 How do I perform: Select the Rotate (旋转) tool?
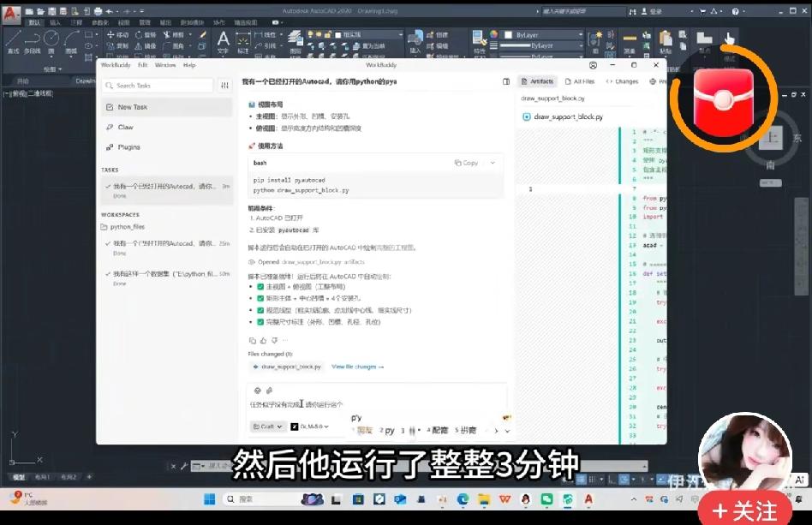[x=146, y=35]
